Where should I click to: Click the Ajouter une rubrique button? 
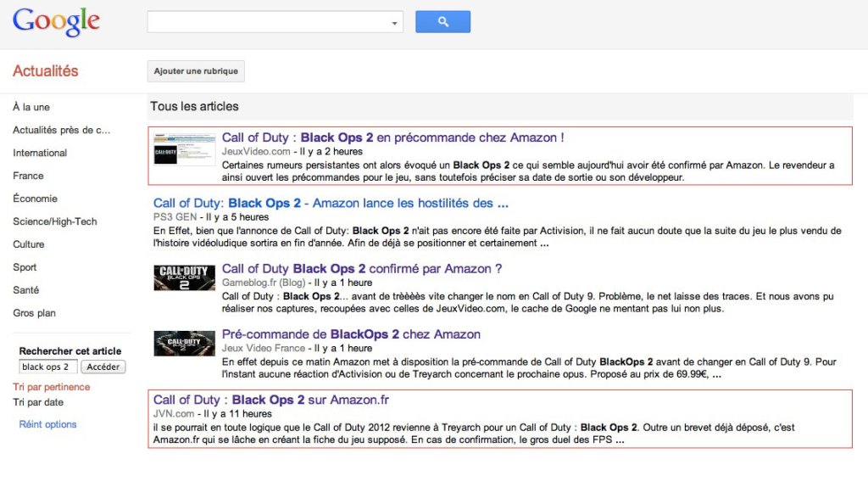coord(196,71)
